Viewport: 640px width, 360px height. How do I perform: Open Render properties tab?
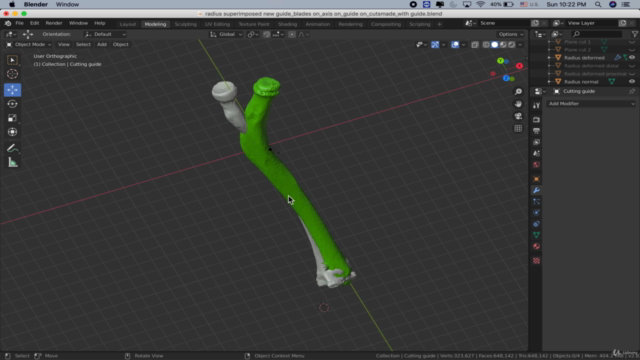(x=536, y=120)
